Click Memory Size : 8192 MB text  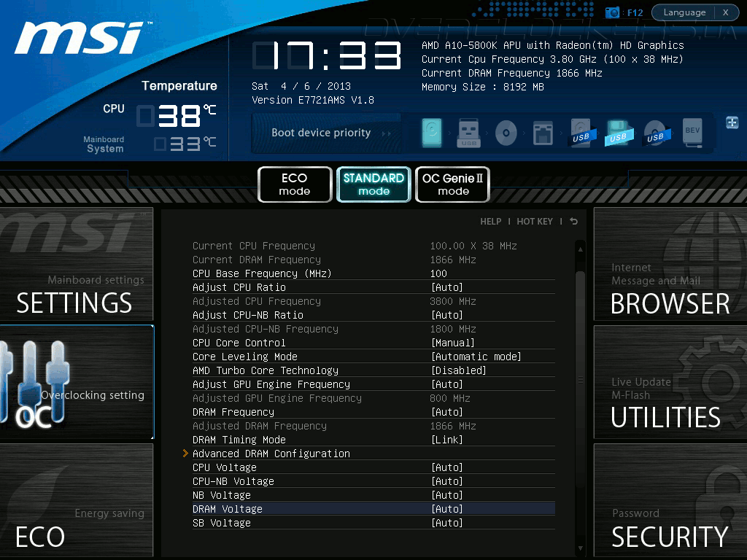coord(483,87)
